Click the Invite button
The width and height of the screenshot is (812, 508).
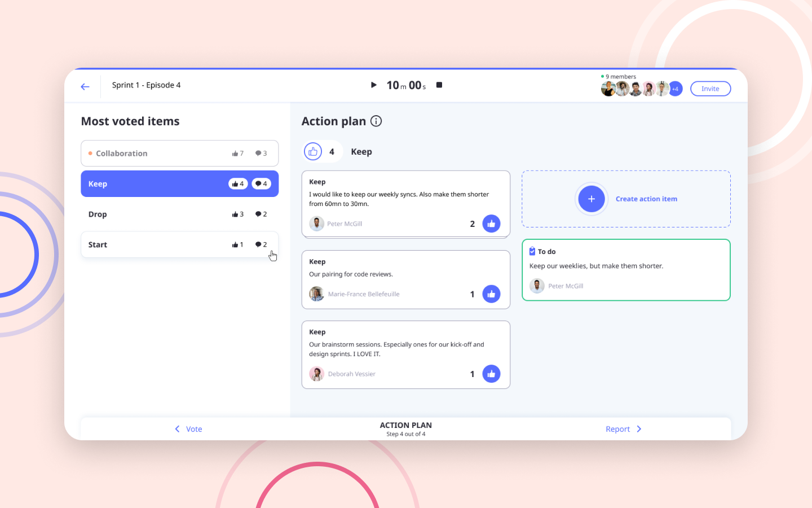point(710,89)
